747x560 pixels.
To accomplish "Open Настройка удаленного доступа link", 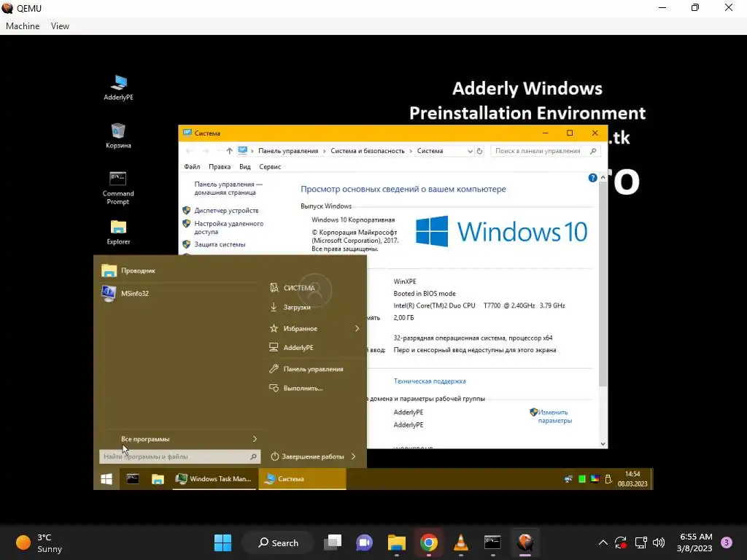I will point(228,227).
